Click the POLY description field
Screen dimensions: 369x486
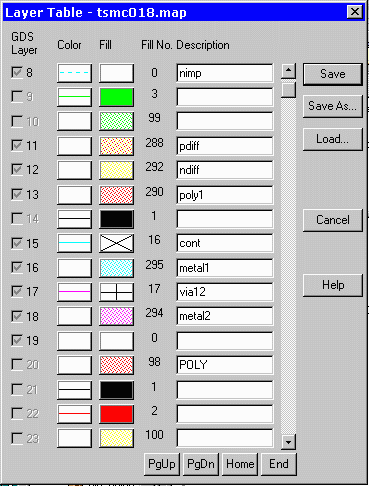pyautogui.click(x=225, y=365)
